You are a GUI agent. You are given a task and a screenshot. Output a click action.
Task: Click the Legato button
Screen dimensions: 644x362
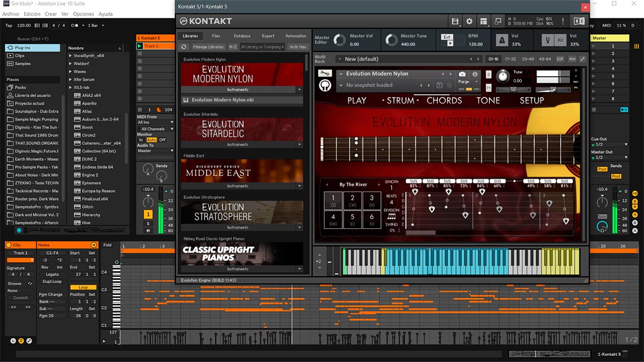(x=52, y=274)
